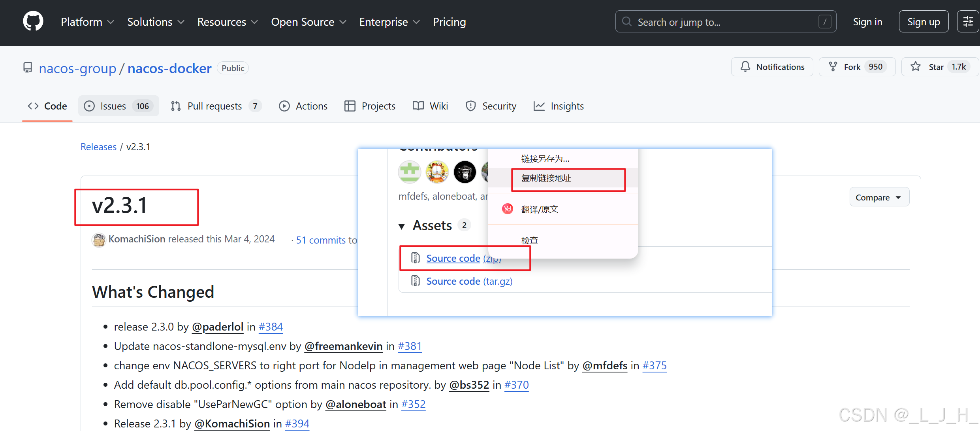The height and width of the screenshot is (431, 980).
Task: Open the Compare dropdown
Action: [x=879, y=197]
